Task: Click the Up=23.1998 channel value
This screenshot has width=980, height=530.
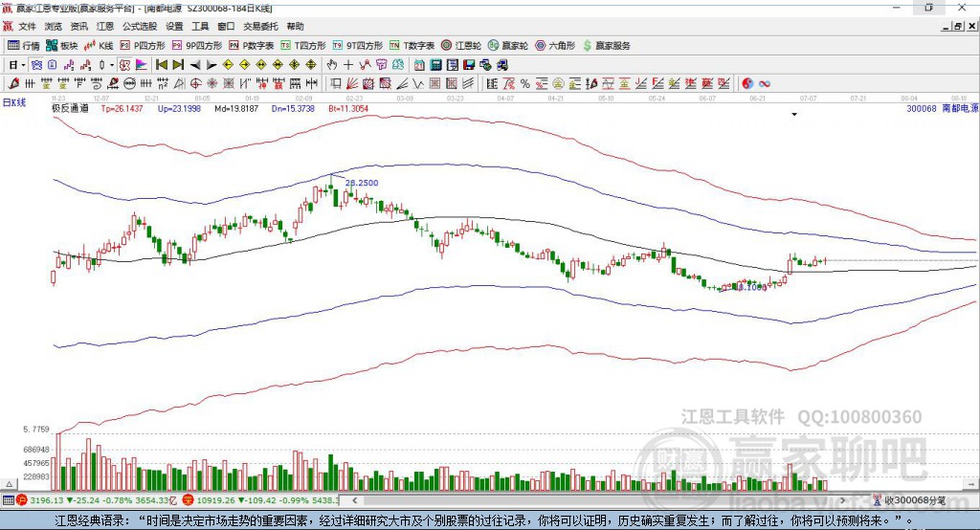Action: coord(179,109)
